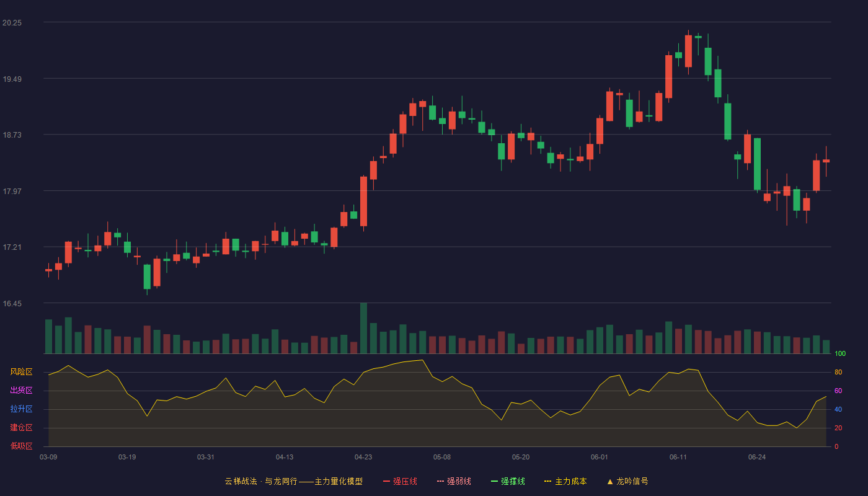Toggle the 龙吟信号 legend entry
The width and height of the screenshot is (868, 496).
point(627,481)
